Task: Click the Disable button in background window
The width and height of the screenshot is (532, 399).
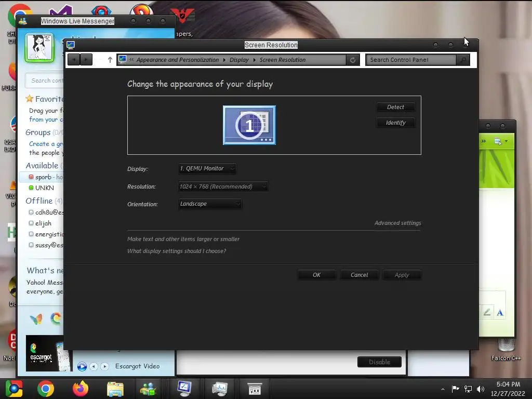Action: 379,362
